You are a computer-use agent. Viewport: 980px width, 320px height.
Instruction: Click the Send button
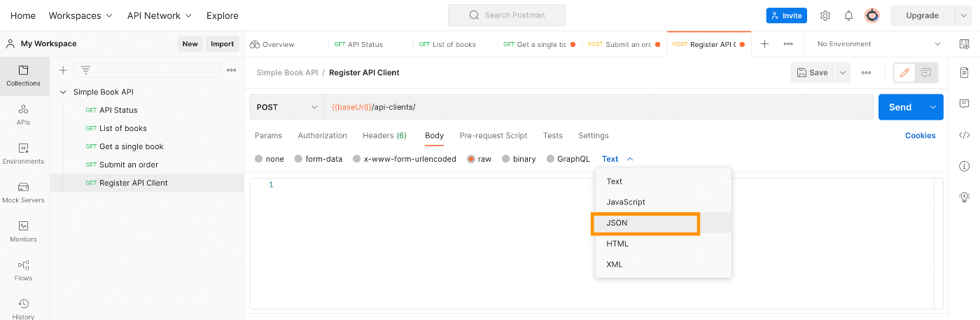900,107
